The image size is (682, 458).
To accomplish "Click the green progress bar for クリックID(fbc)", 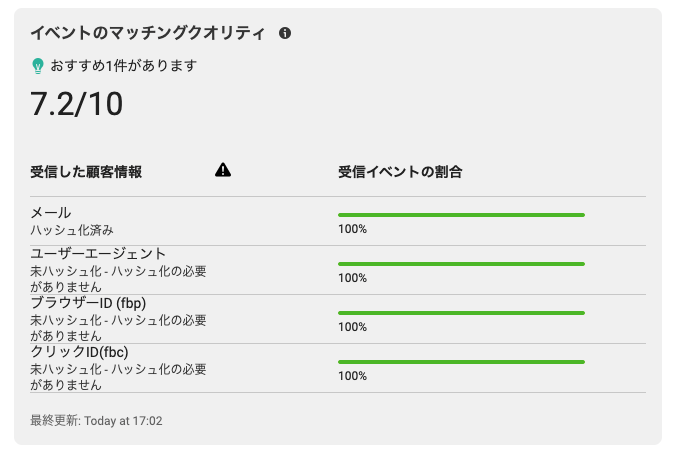I will pos(461,362).
